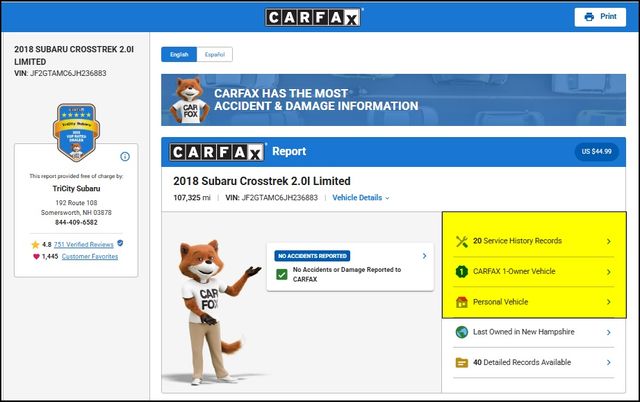Viewport: 640px width, 402px height.
Task: Click the dealer phone number 844-409-6582
Action: [x=76, y=222]
